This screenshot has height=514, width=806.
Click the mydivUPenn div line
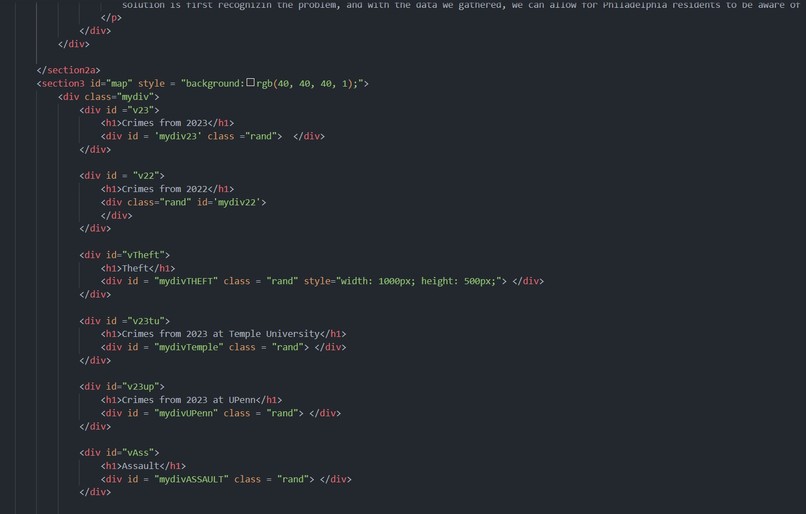(x=221, y=413)
